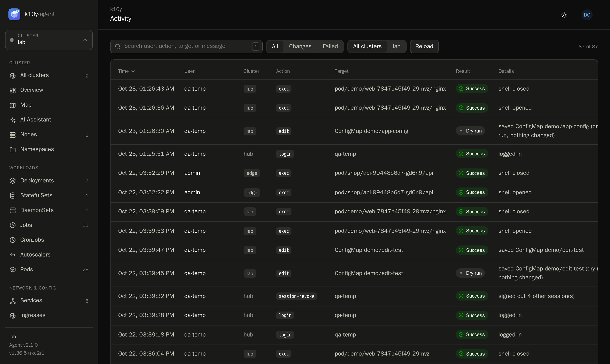
Task: Click the DaemonSets icon
Action: tap(13, 210)
